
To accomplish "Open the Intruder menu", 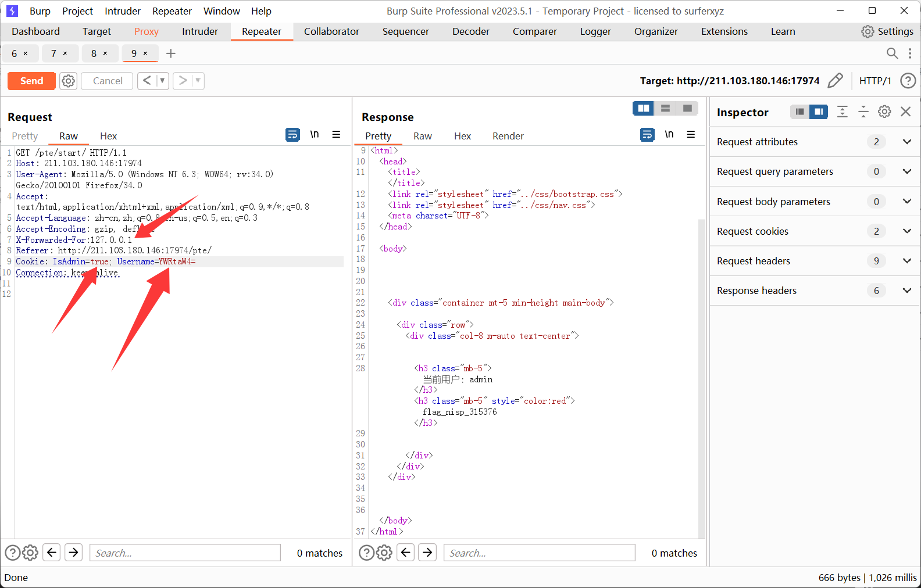I will [123, 11].
